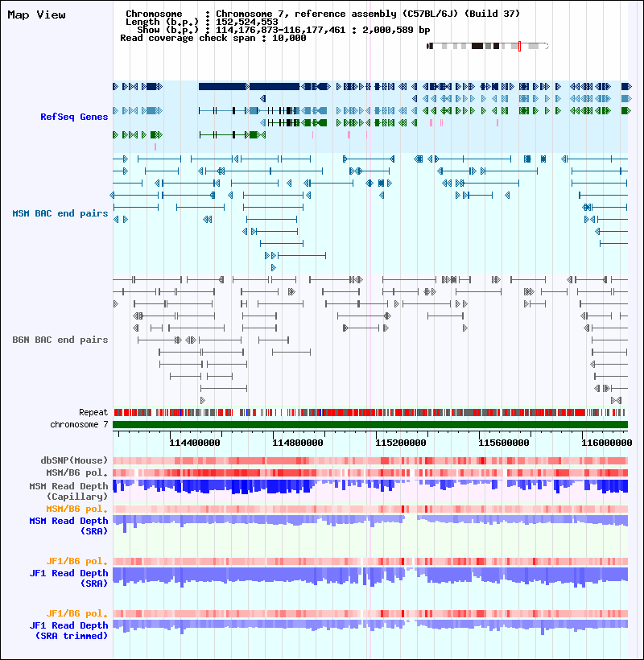
Task: Click the Read coverage check span text
Action: [213, 38]
